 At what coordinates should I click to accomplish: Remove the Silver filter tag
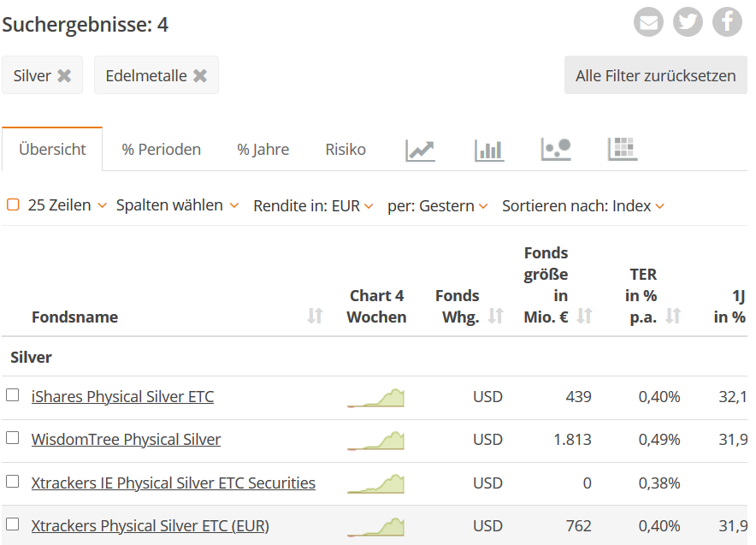[x=64, y=76]
